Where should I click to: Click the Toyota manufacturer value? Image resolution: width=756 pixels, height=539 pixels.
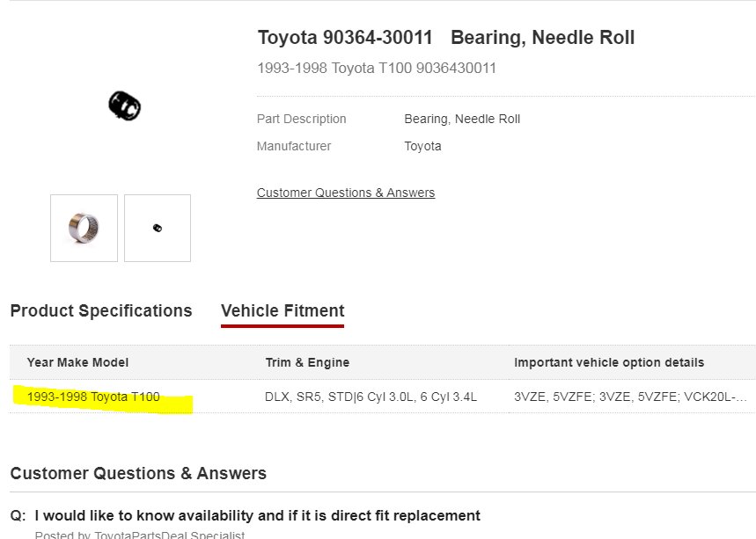422,146
